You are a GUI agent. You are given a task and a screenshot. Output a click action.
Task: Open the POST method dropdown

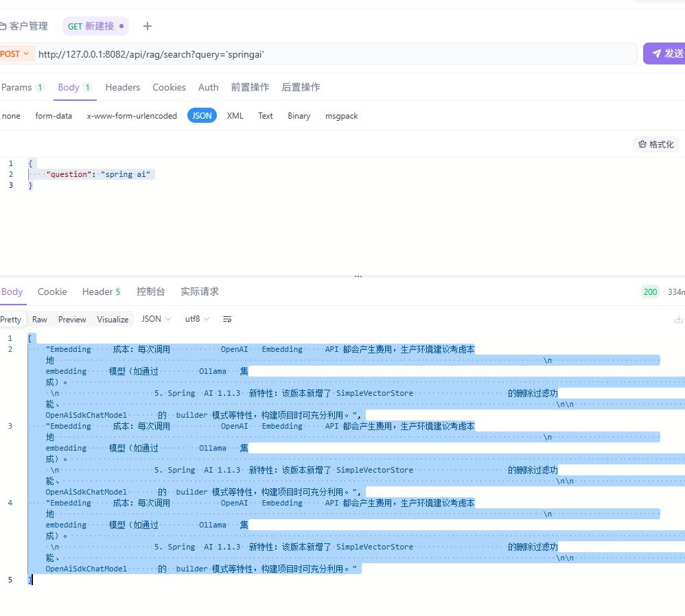[15, 54]
